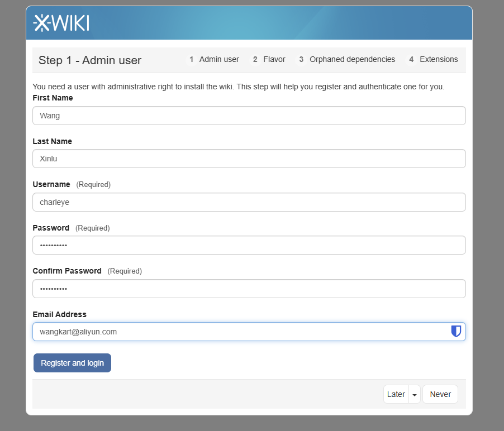Image resolution: width=504 pixels, height=431 pixels.
Task: Click the Later button
Action: [396, 394]
